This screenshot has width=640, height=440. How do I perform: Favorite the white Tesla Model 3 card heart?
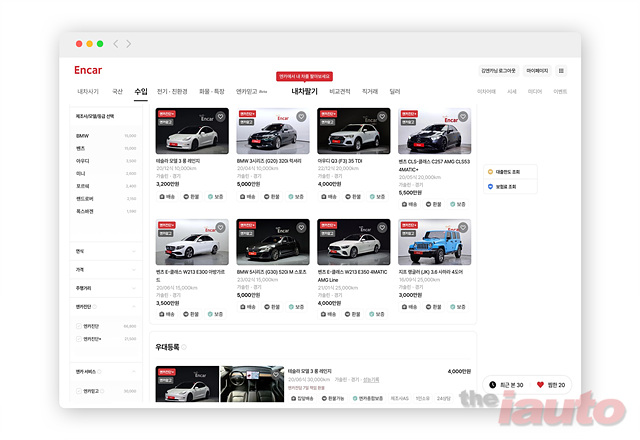[220, 117]
